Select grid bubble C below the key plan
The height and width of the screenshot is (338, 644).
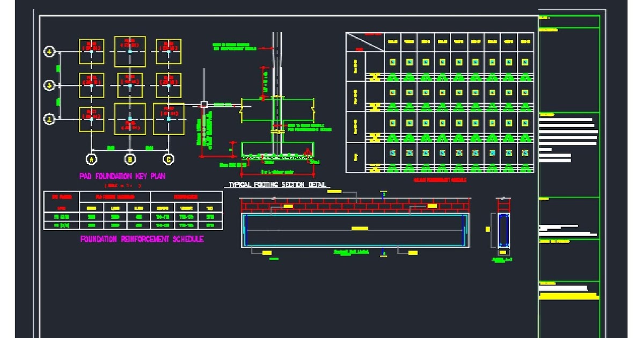(x=167, y=159)
